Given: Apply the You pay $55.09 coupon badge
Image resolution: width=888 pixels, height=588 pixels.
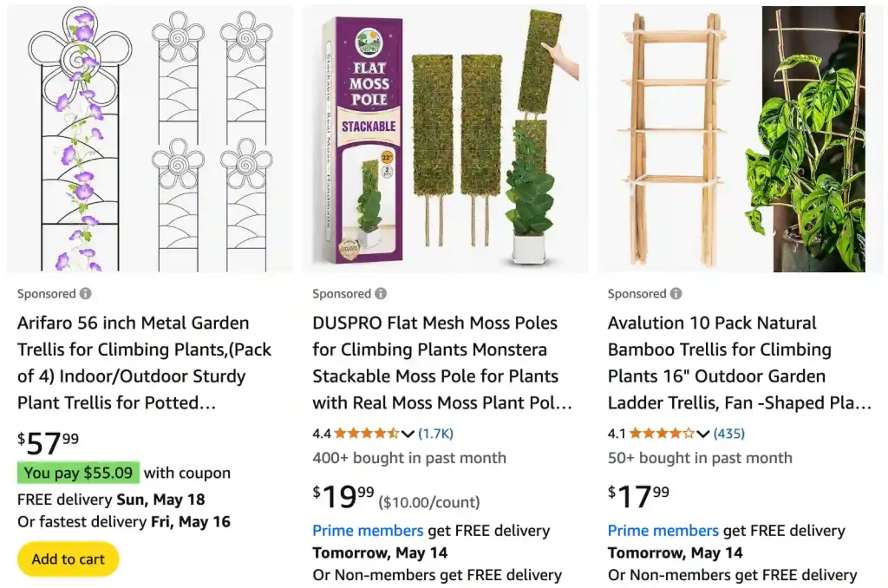Looking at the screenshot, I should (77, 473).
